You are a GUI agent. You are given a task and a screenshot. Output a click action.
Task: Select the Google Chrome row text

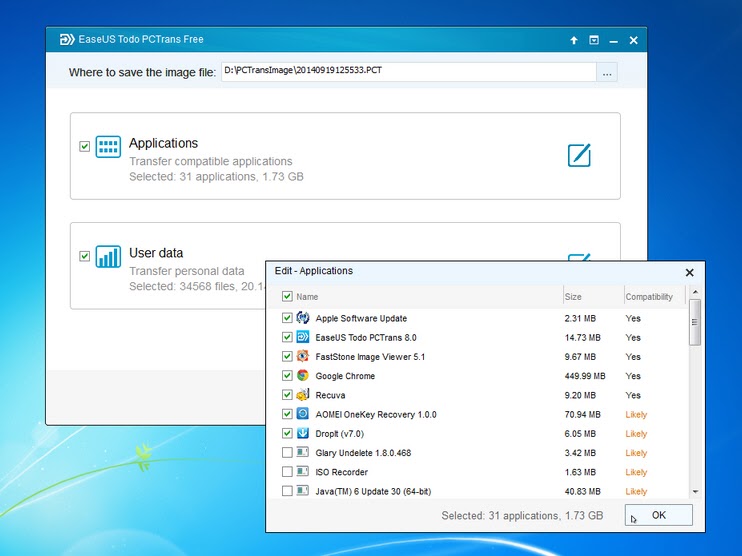(345, 376)
